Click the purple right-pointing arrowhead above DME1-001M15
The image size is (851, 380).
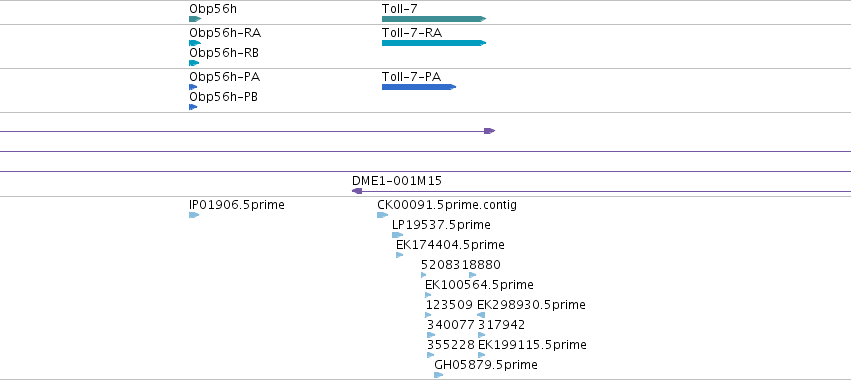point(490,131)
